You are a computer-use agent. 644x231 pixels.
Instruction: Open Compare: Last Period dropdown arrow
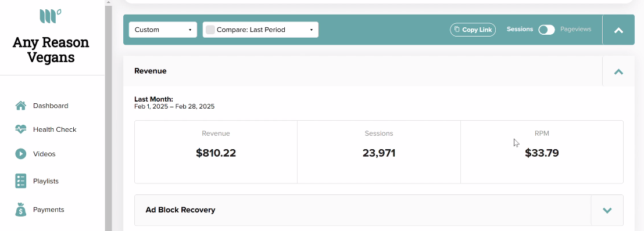click(312, 30)
